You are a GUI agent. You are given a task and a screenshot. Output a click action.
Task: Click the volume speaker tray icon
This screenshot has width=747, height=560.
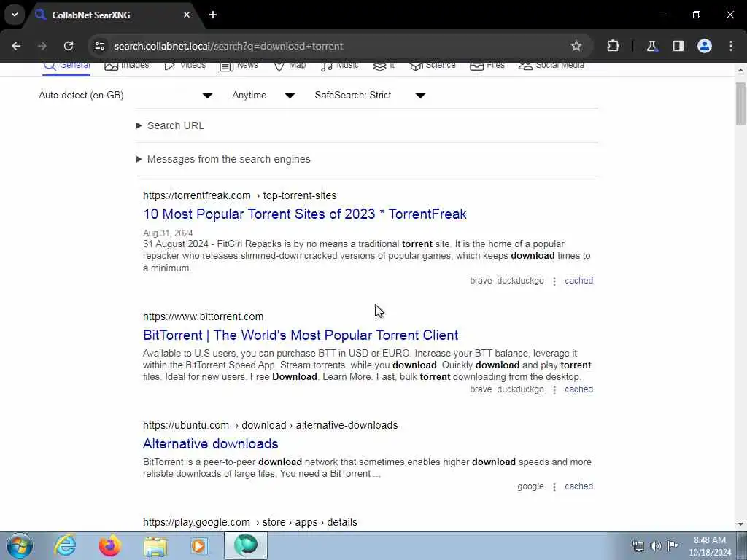pyautogui.click(x=656, y=546)
